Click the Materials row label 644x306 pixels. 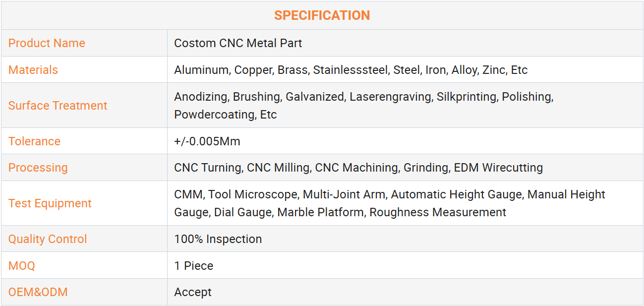coord(33,70)
